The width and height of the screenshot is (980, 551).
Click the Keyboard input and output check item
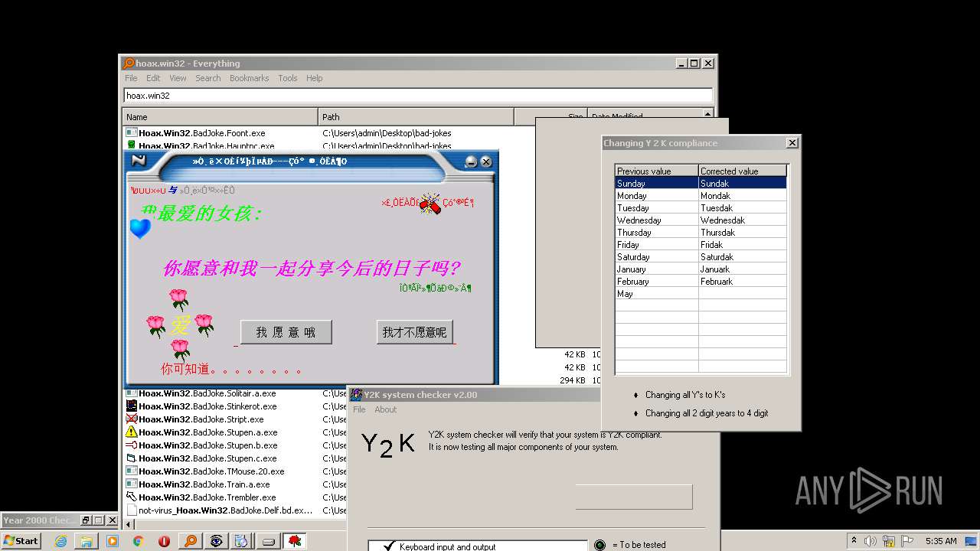pyautogui.click(x=447, y=546)
